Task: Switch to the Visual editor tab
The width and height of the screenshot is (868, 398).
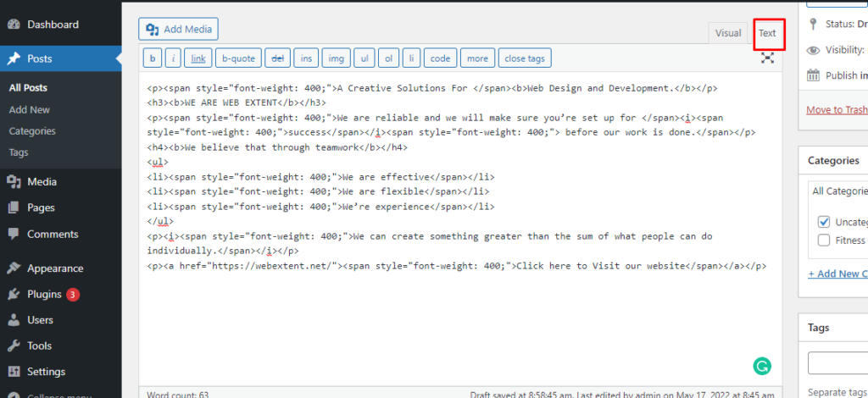Action: click(728, 33)
